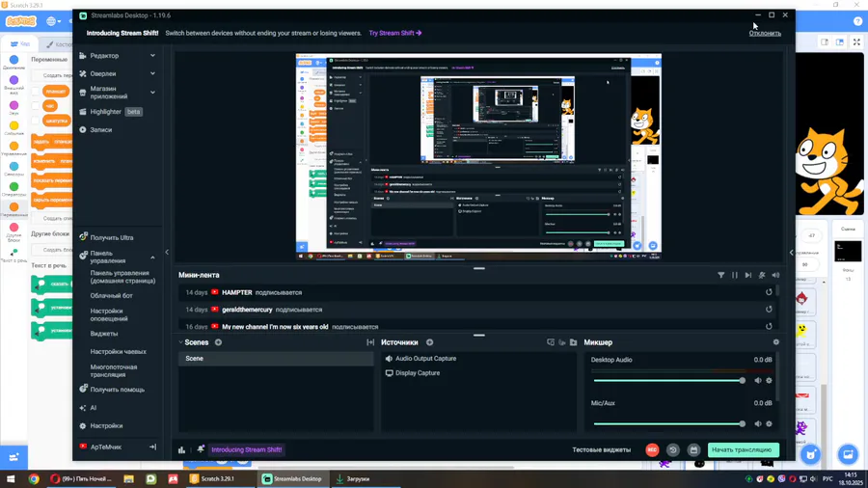The height and width of the screenshot is (488, 868).
Task: Collapse the Scenes list chevron
Action: pyautogui.click(x=180, y=342)
